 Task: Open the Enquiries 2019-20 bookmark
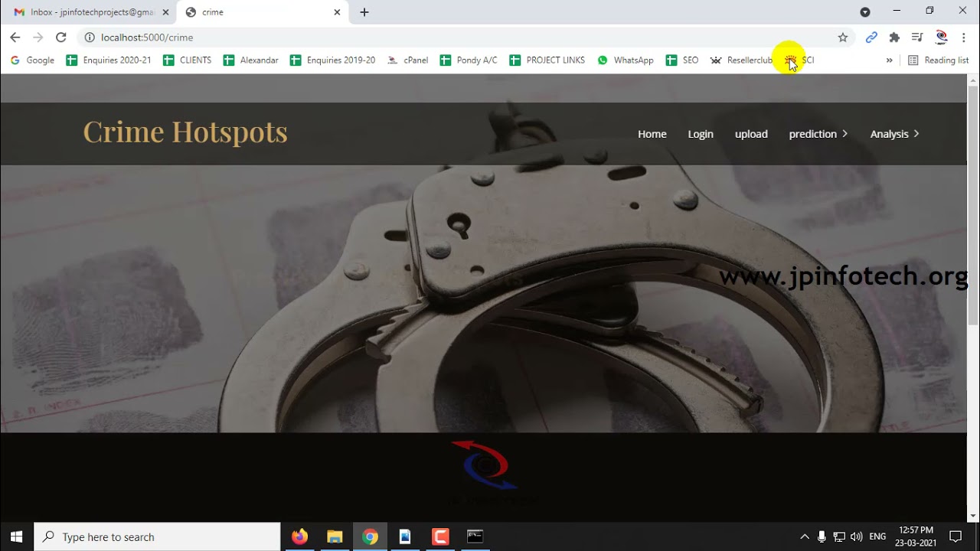[333, 60]
